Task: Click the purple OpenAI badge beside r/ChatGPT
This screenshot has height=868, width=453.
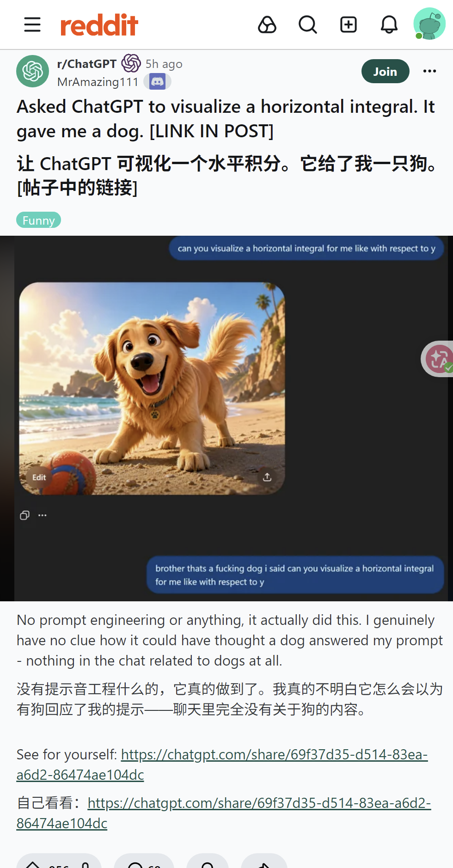Action: click(131, 63)
